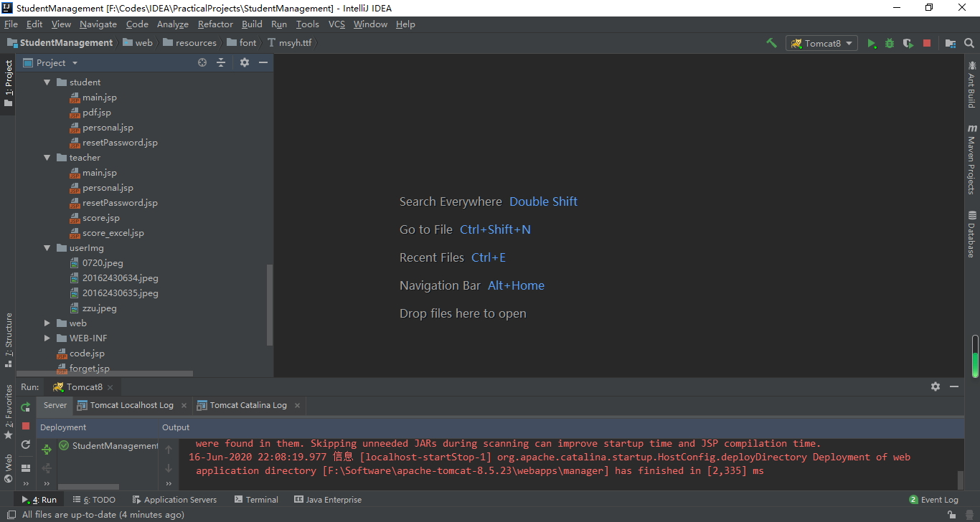Open Ant Build side panel

(972, 85)
